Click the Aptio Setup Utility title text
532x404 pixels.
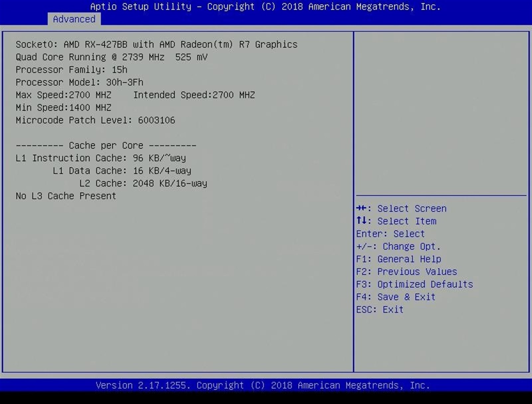[265, 6]
